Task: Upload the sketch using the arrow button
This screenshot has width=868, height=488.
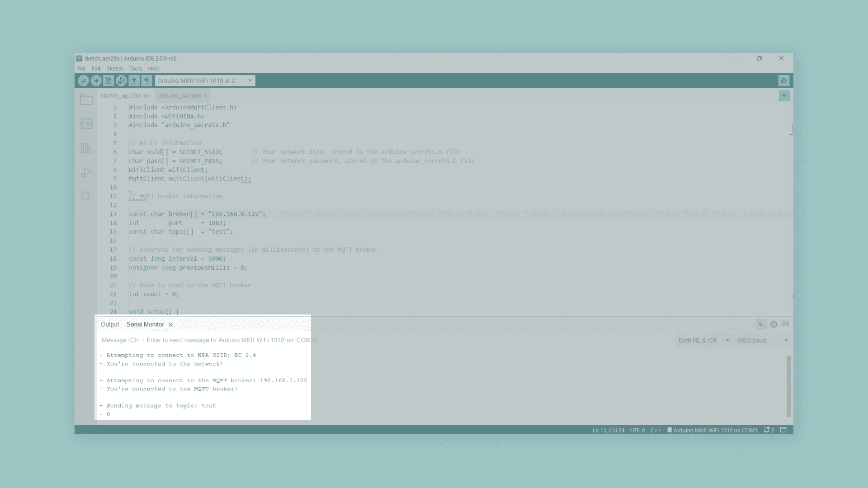Action: (x=96, y=80)
